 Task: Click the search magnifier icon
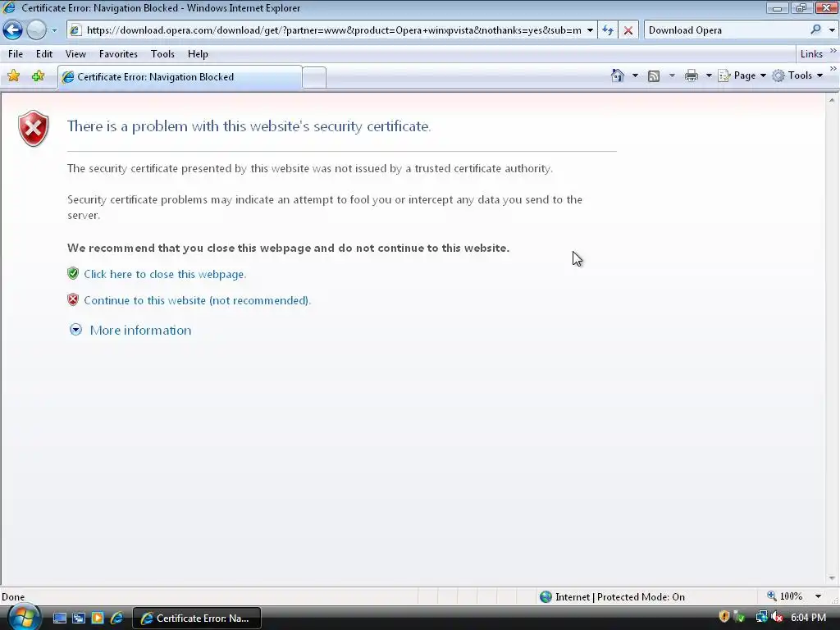tap(815, 30)
